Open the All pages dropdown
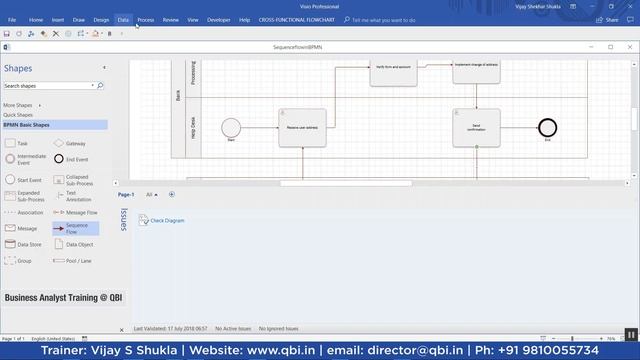 (152, 195)
